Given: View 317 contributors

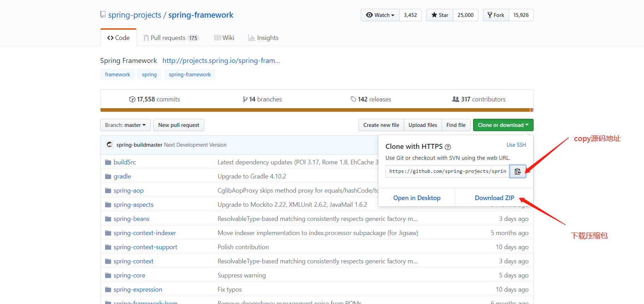Looking at the screenshot, I should click(479, 99).
